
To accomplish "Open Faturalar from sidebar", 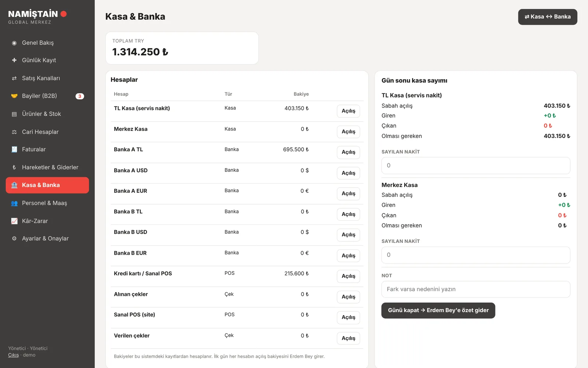I will pyautogui.click(x=47, y=149).
